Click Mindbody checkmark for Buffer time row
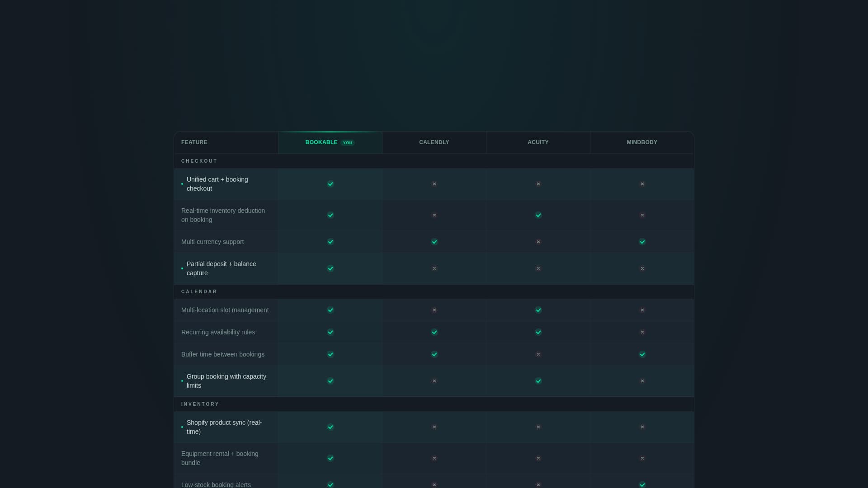This screenshot has height=488, width=868. point(642,354)
